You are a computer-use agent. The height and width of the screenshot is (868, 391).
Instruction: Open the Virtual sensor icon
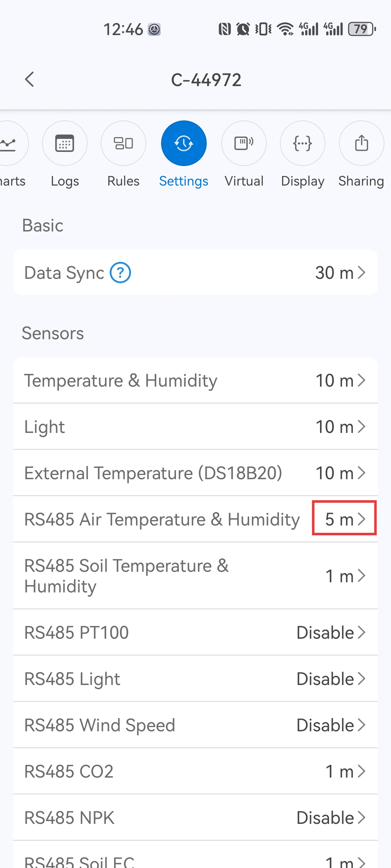(244, 143)
